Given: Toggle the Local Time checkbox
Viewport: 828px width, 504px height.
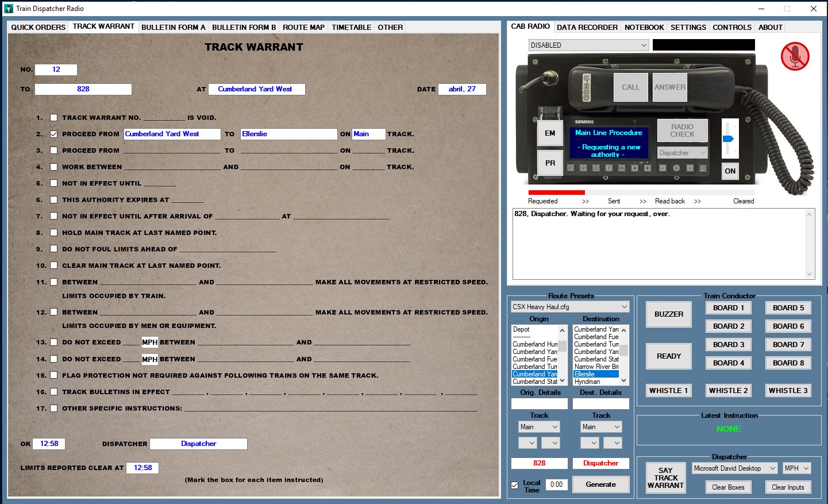Looking at the screenshot, I should tap(515, 486).
